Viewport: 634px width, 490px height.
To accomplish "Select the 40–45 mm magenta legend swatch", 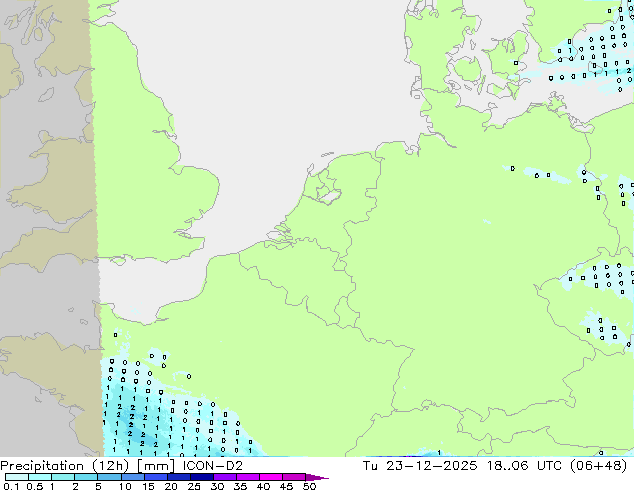I will [x=271, y=477].
